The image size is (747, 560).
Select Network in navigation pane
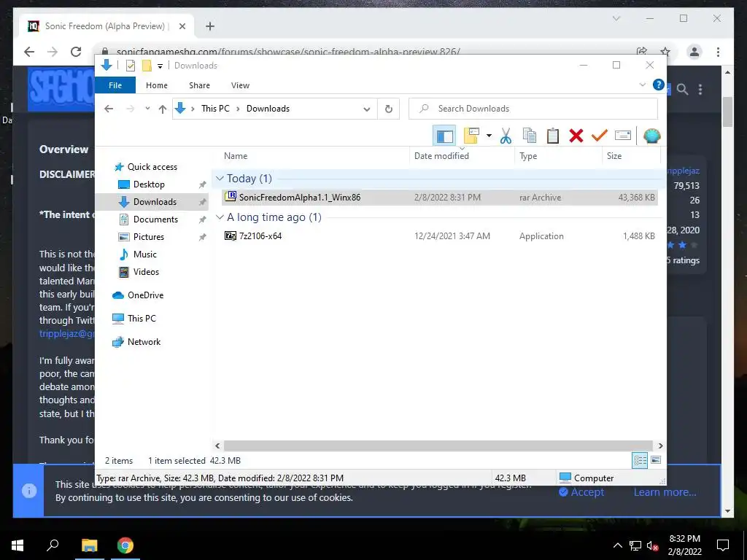click(x=144, y=342)
